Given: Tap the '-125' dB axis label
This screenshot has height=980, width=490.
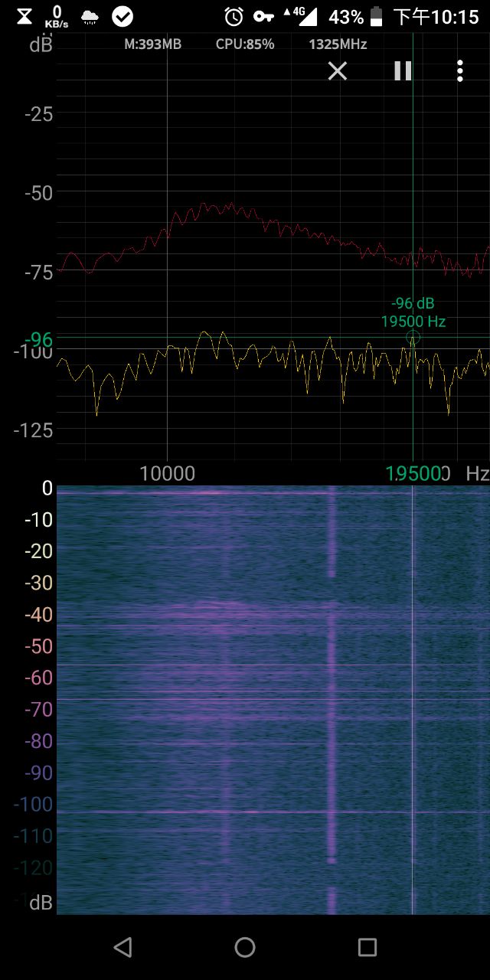Looking at the screenshot, I should [x=34, y=430].
